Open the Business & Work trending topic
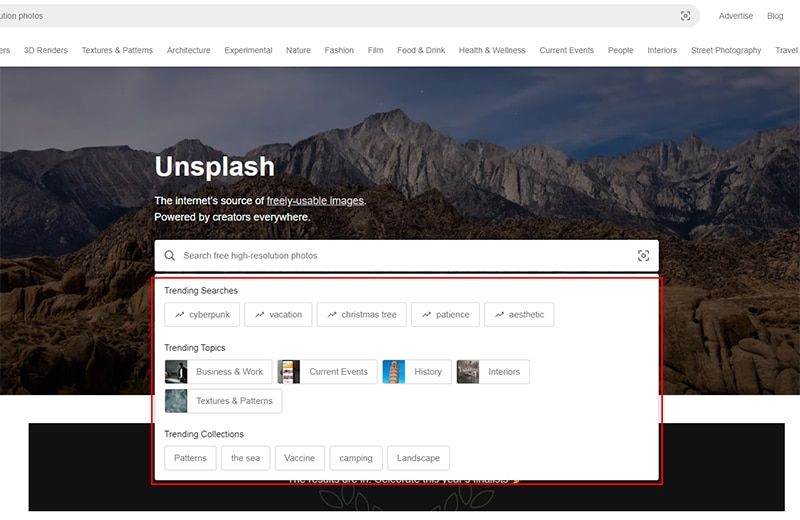800x520 pixels. (217, 372)
